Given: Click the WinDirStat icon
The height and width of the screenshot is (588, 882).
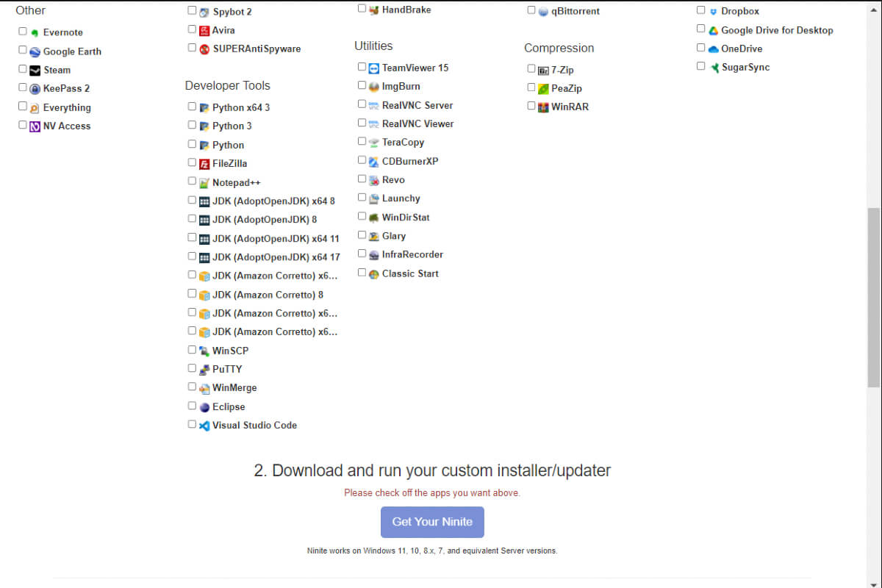Looking at the screenshot, I should [373, 218].
